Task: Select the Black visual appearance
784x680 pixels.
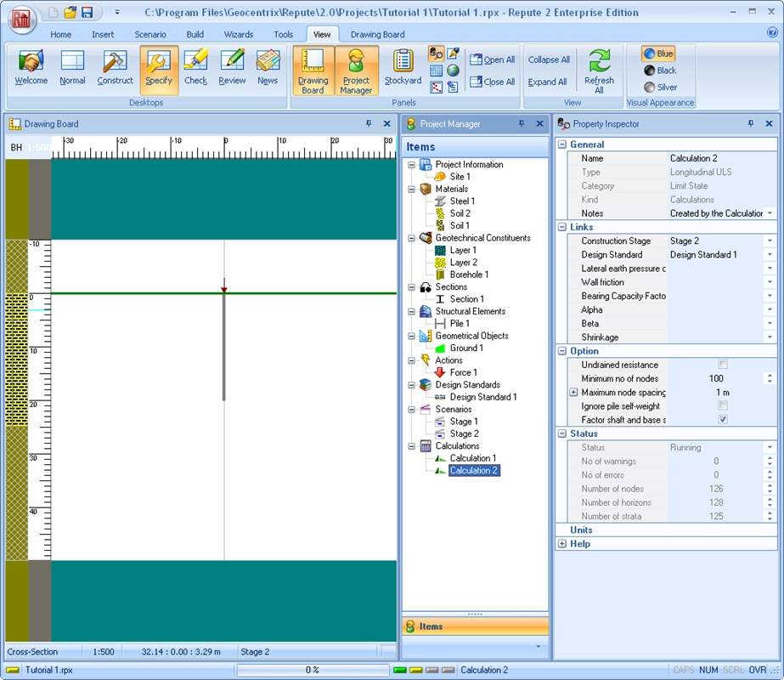Action: coord(660,71)
